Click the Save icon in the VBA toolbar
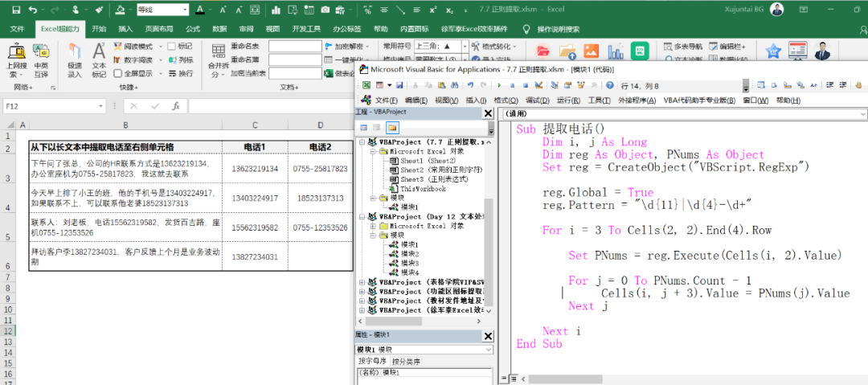The image size is (868, 385). click(x=399, y=85)
